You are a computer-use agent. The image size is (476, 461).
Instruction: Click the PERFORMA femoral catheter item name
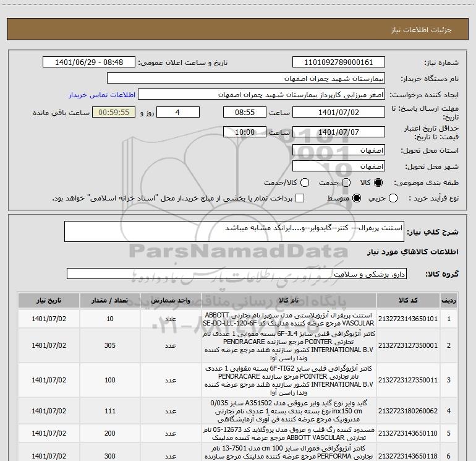pos(289,452)
